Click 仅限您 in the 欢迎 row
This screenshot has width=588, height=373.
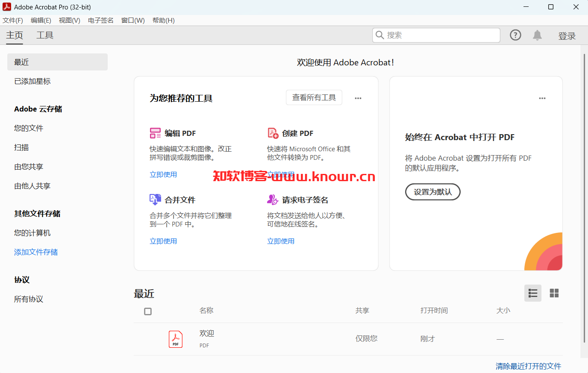tap(367, 338)
